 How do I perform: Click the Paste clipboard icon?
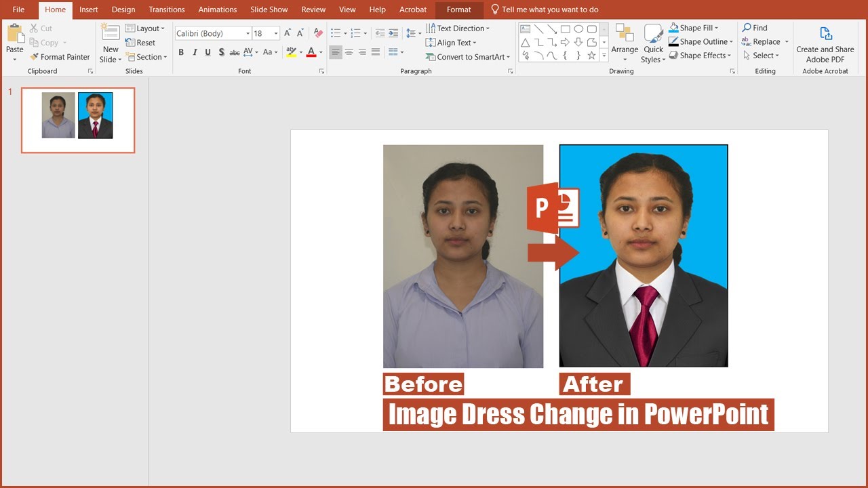(x=15, y=35)
